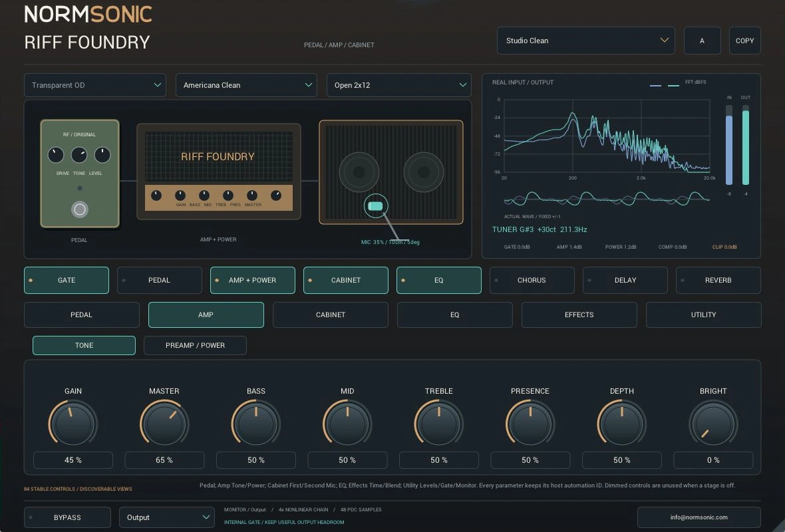Screen dimensions: 785x532
Task: Click the left speaker cone in the cabinet
Action: coord(359,172)
